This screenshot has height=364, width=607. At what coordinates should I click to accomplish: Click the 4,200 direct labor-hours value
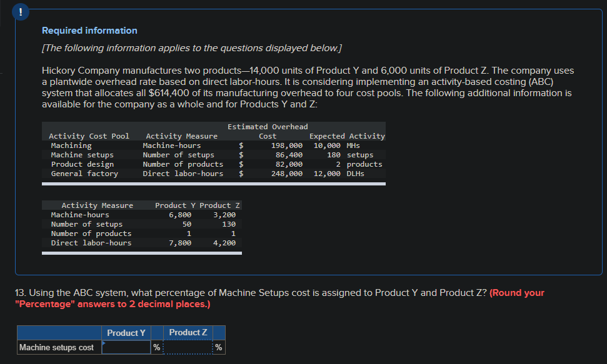click(x=224, y=243)
